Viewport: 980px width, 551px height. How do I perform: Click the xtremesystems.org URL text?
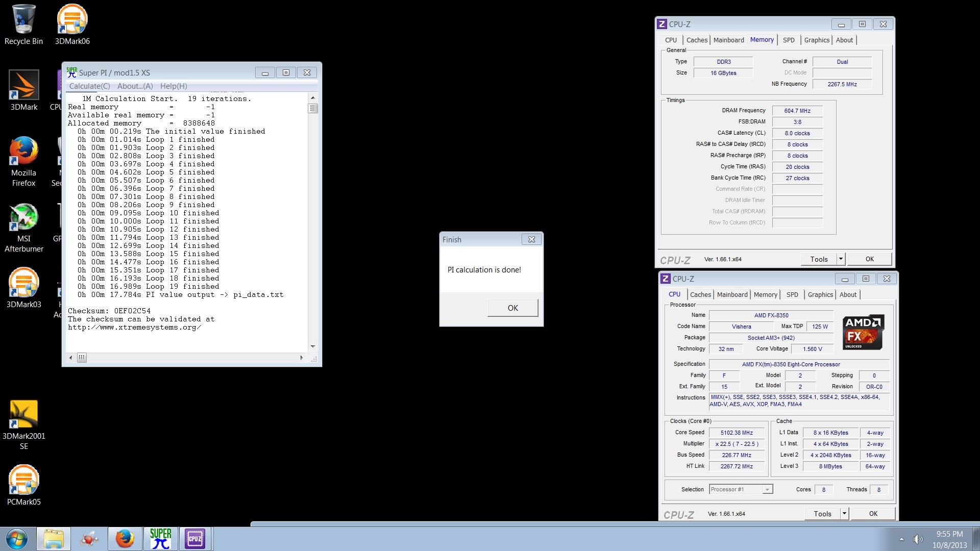[x=135, y=327]
